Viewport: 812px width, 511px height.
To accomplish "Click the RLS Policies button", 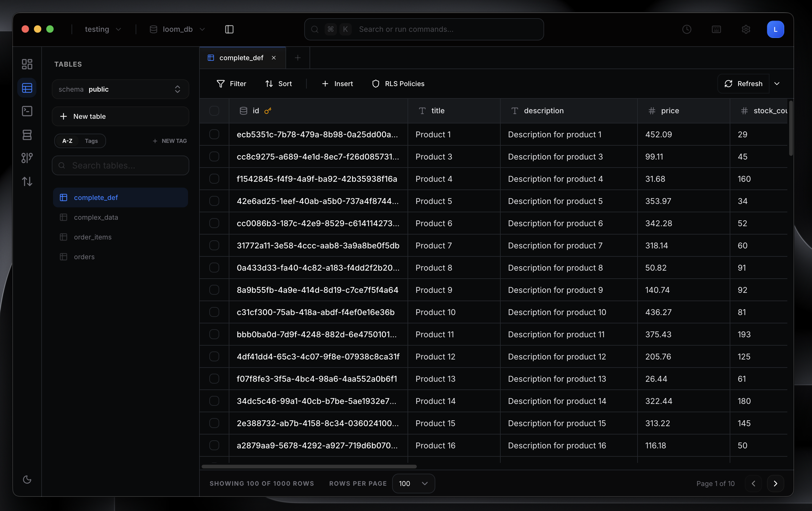I will tap(398, 84).
